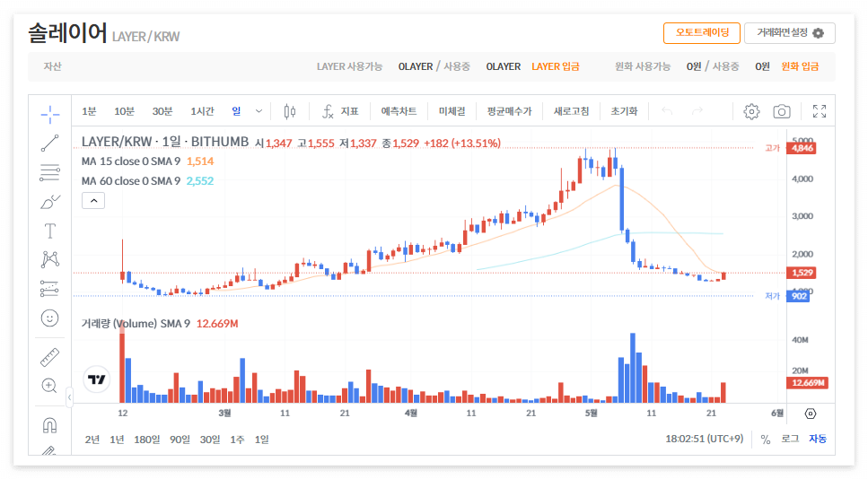Screen dimensions: 868x479
Task: Open the pattern drawing tool
Action: 50,259
